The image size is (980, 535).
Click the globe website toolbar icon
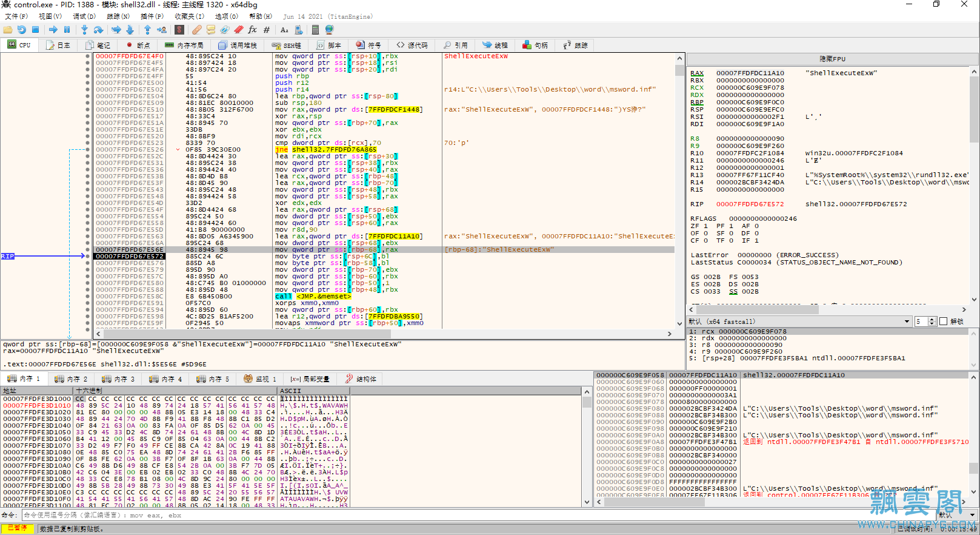click(x=330, y=29)
